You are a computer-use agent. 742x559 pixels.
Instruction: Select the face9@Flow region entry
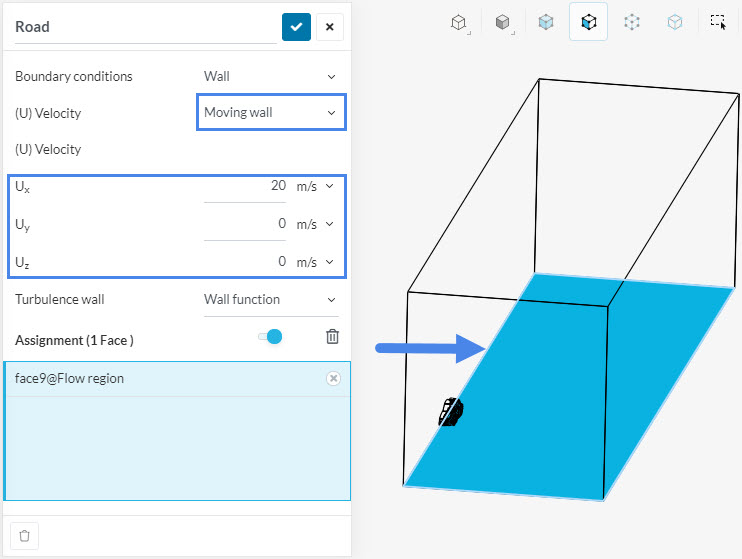[177, 379]
